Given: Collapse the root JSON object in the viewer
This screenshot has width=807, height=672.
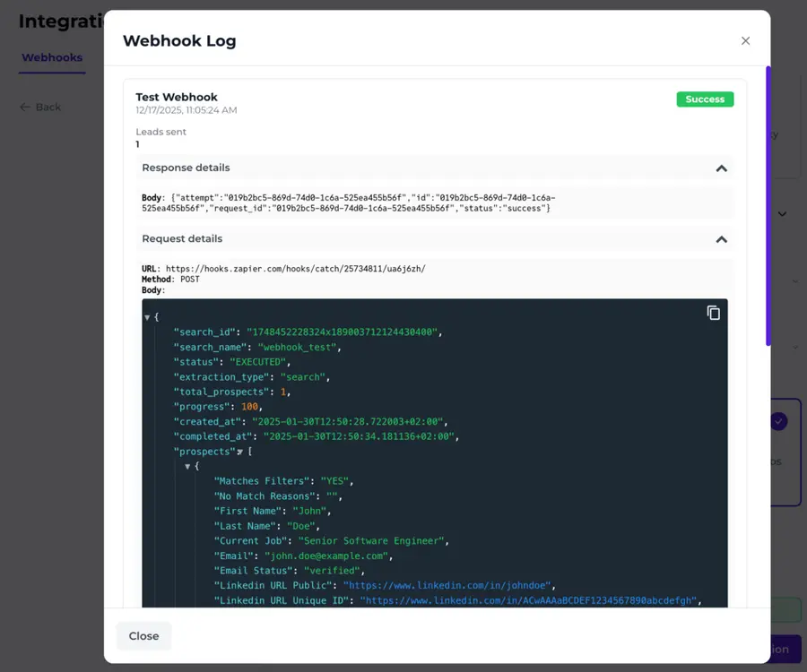Looking at the screenshot, I should click(x=147, y=315).
